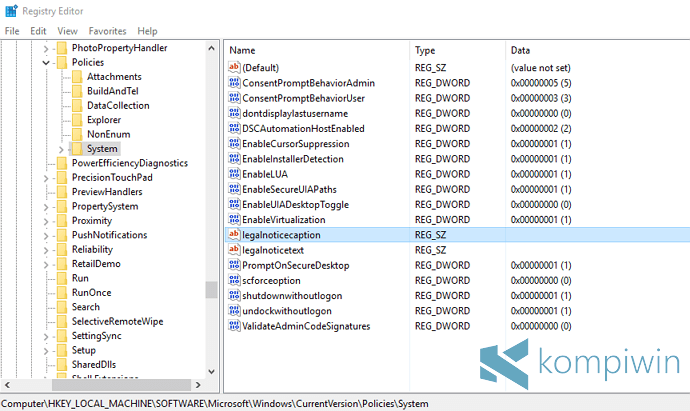Open the Help menu
This screenshot has width=690, height=411.
coord(147,31)
